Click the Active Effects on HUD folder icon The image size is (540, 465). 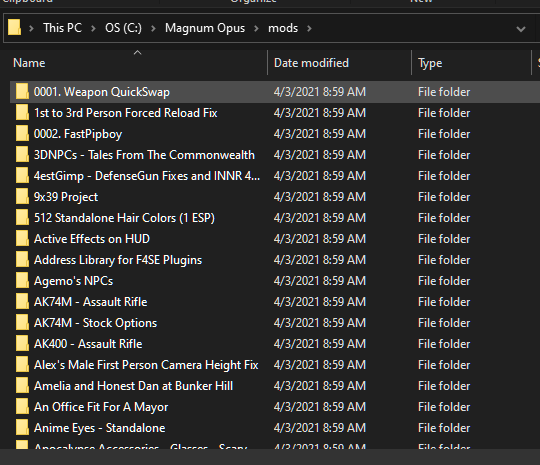tap(22, 239)
